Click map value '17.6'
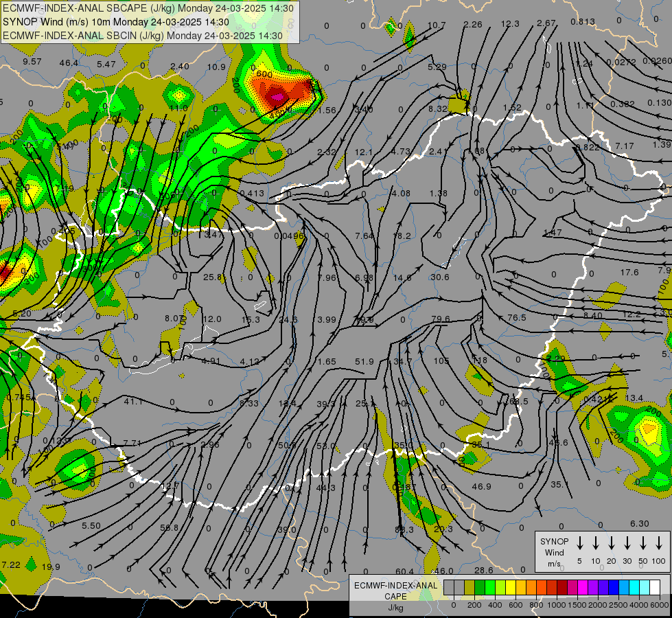 click(x=629, y=273)
